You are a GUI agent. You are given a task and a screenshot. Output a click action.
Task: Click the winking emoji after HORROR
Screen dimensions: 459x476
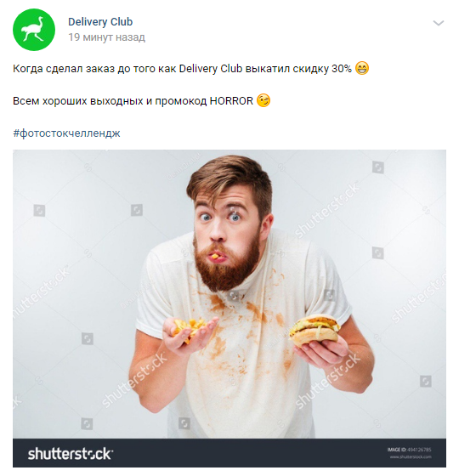[x=263, y=100]
